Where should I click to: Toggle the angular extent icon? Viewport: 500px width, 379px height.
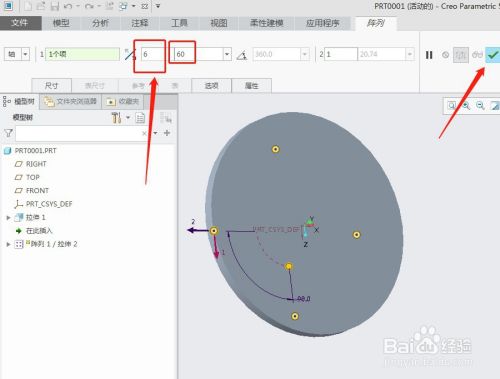pos(242,55)
